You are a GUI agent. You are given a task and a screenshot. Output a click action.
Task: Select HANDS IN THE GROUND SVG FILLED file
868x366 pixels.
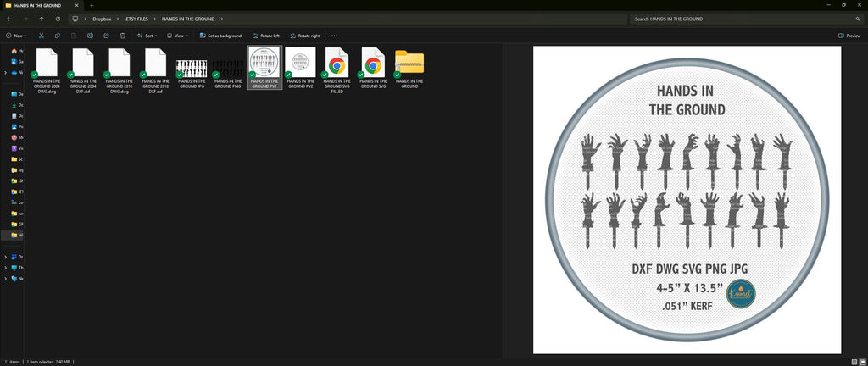click(337, 70)
